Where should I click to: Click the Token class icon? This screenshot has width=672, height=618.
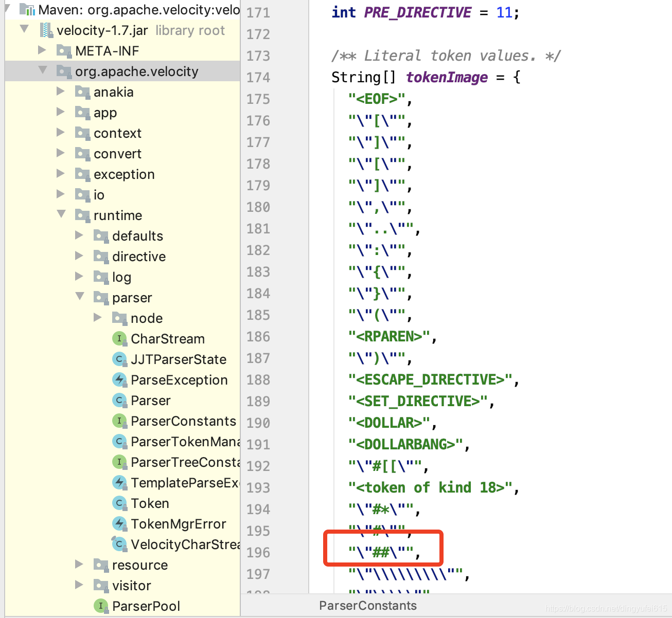119,503
